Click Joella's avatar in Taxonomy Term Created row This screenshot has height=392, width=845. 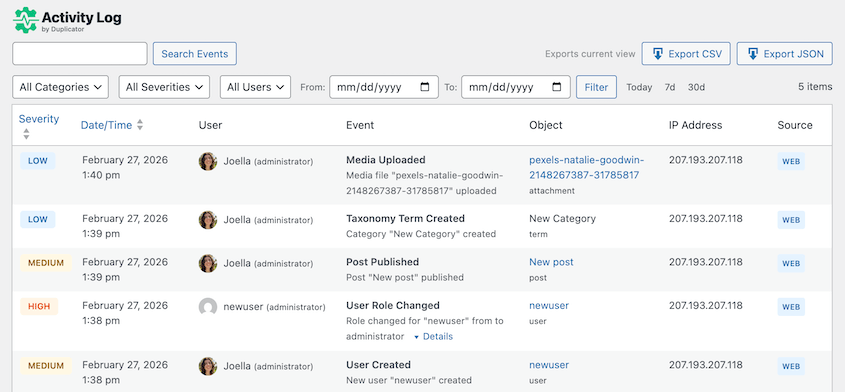207,220
